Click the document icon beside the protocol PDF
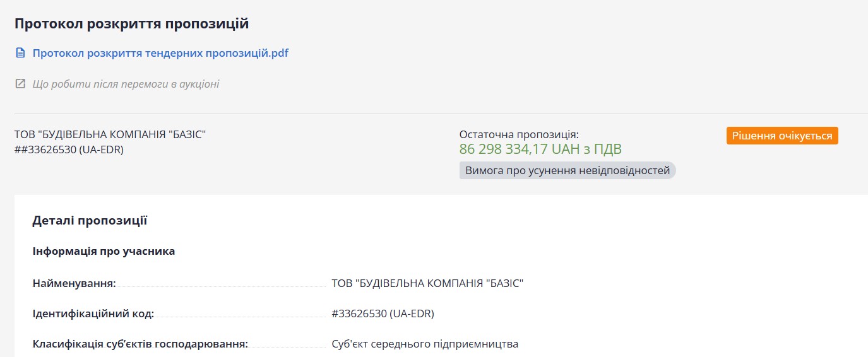868x357 pixels. 20,53
